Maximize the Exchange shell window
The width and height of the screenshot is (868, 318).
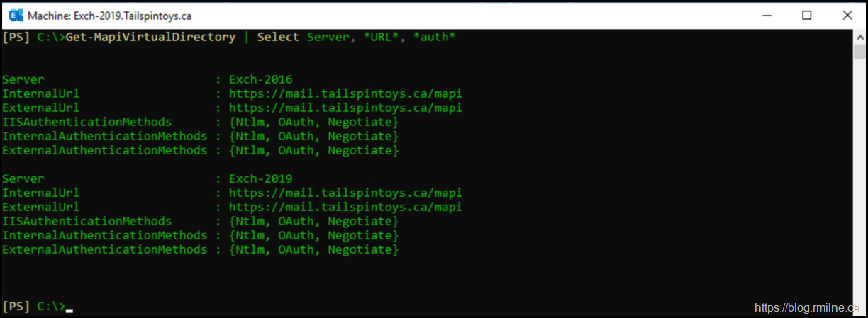[807, 15]
